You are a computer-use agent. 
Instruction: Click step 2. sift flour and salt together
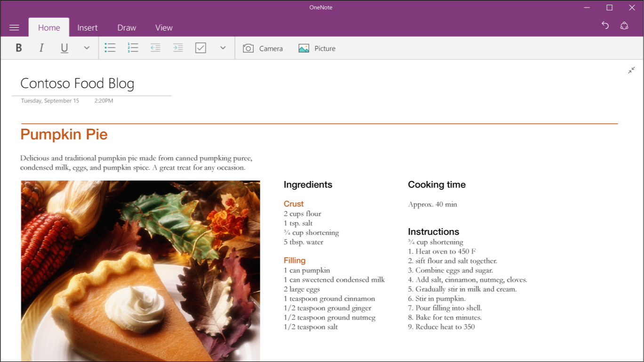tap(452, 261)
